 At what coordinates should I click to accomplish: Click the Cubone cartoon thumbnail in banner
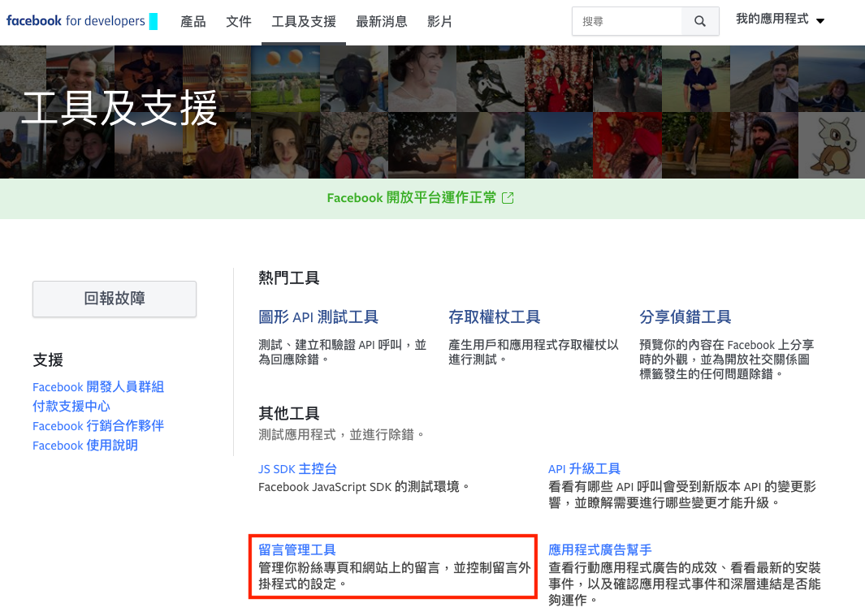pos(832,145)
